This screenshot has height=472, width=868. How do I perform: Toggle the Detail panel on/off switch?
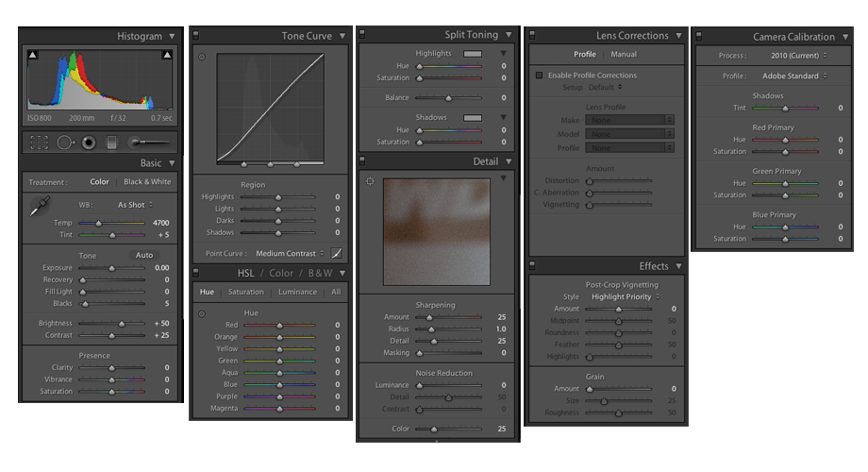(x=362, y=161)
